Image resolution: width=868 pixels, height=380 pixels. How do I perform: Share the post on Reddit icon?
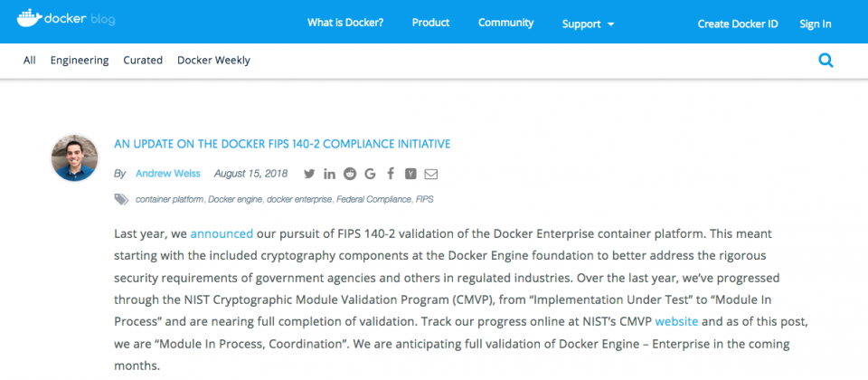tap(350, 174)
